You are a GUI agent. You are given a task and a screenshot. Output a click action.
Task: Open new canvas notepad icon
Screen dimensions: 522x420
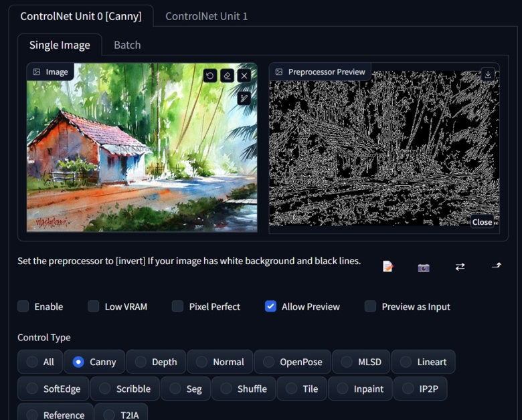(x=387, y=267)
